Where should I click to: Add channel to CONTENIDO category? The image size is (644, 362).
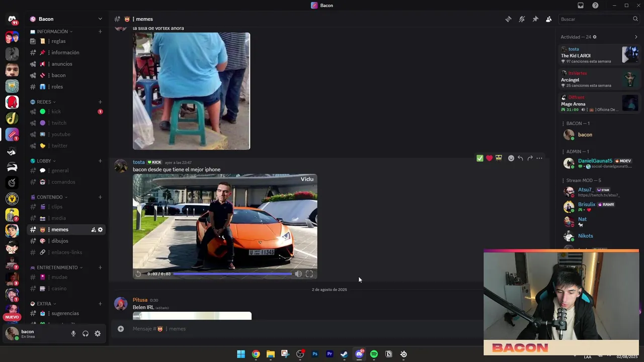[x=100, y=197]
